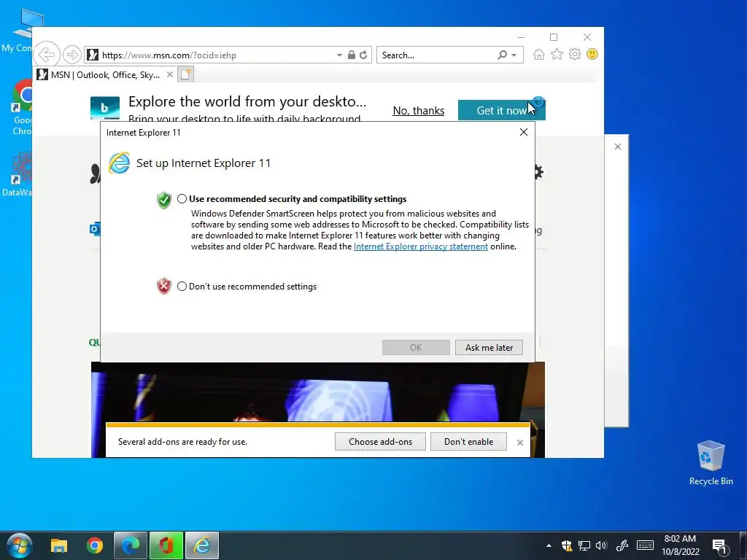Click the Bing logo in the banner
The height and width of the screenshot is (560, 747).
[105, 108]
